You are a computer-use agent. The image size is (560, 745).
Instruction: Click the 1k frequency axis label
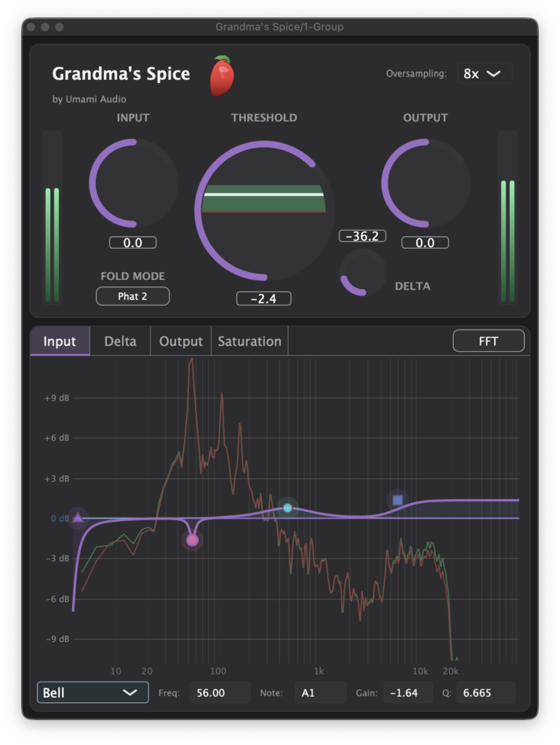pos(319,671)
